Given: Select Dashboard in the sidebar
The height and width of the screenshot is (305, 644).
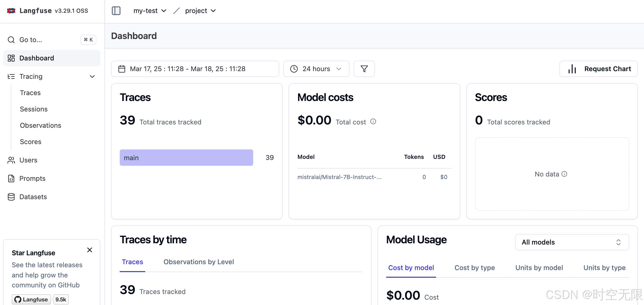Looking at the screenshot, I should click(52, 58).
